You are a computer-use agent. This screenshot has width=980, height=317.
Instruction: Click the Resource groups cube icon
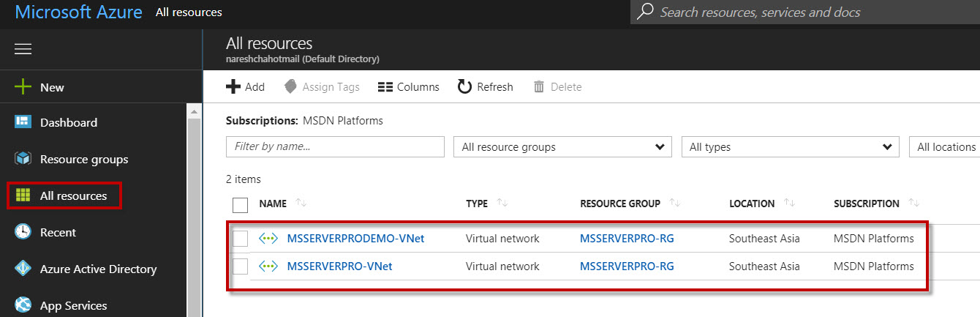pyautogui.click(x=23, y=159)
